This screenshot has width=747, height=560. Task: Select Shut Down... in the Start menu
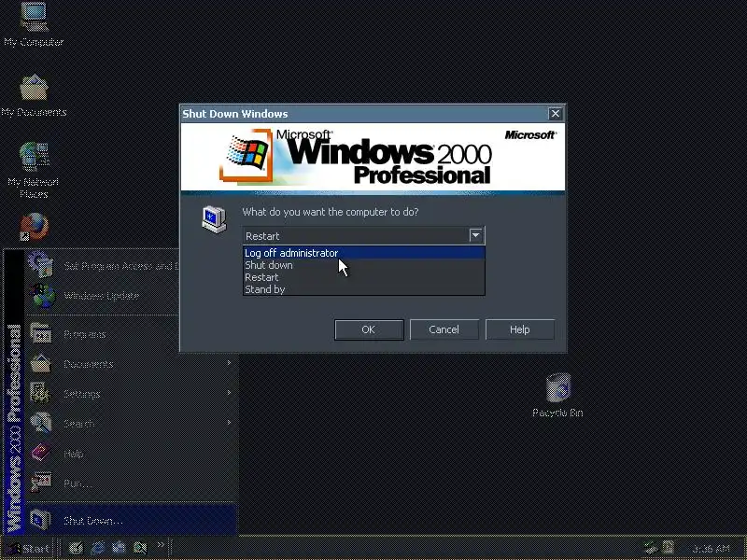tap(132, 521)
